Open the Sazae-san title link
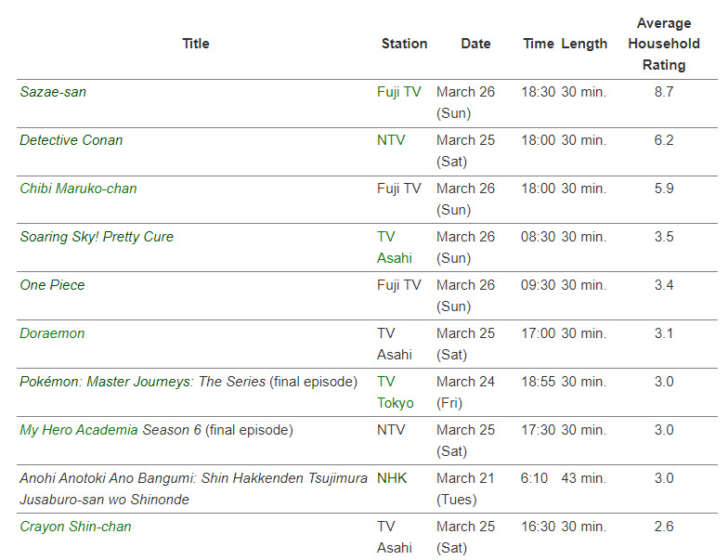 tap(53, 92)
